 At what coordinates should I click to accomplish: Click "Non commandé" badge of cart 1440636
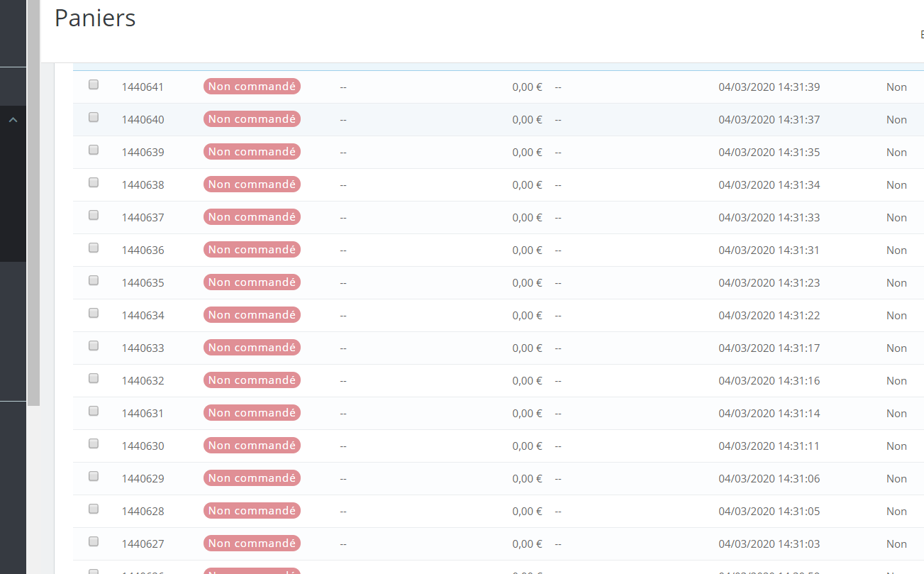252,250
